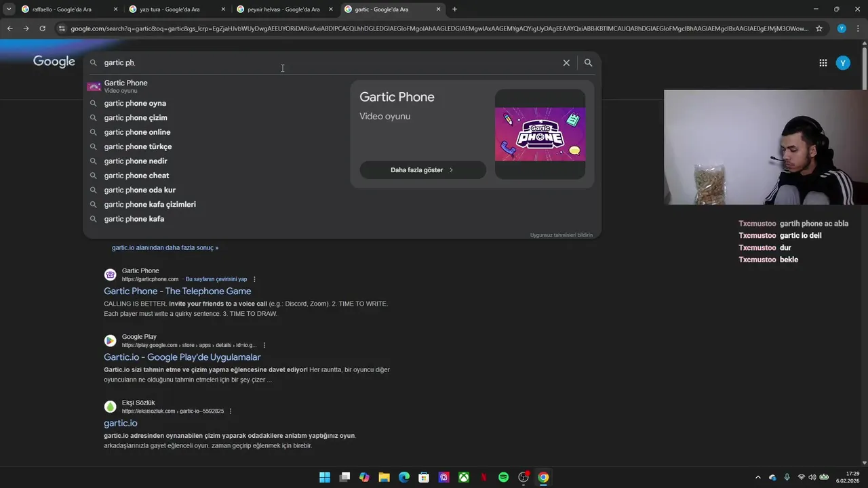
Task: Open the Ekşi Sözlük gartic.io result title
Action: click(120, 423)
